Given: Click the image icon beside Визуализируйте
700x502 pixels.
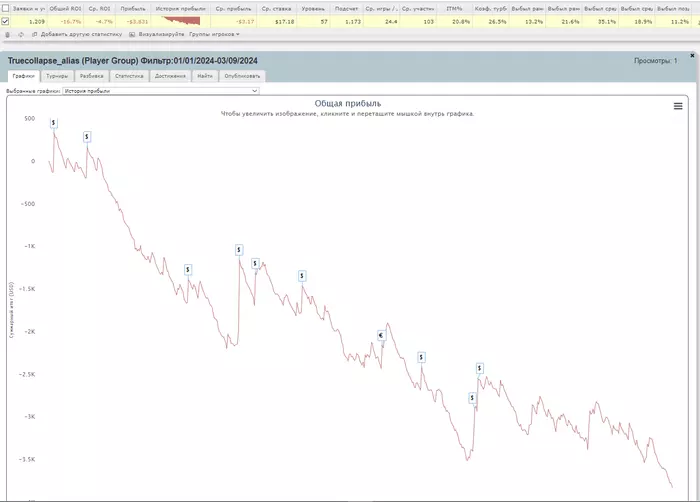Looking at the screenshot, I should [x=132, y=34].
